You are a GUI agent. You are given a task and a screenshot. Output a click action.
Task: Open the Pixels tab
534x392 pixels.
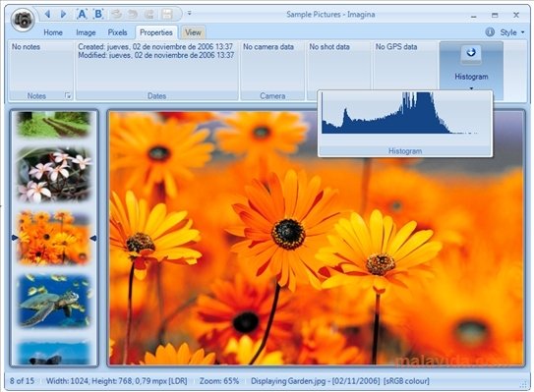[x=117, y=32]
